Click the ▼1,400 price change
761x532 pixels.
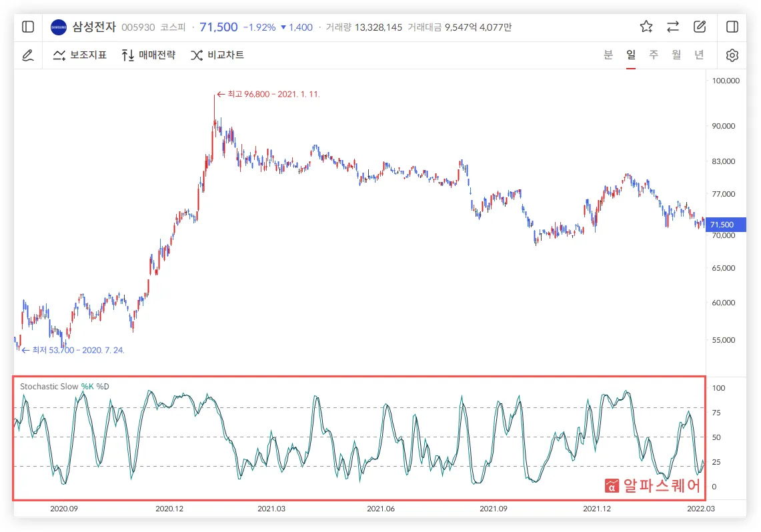[297, 27]
